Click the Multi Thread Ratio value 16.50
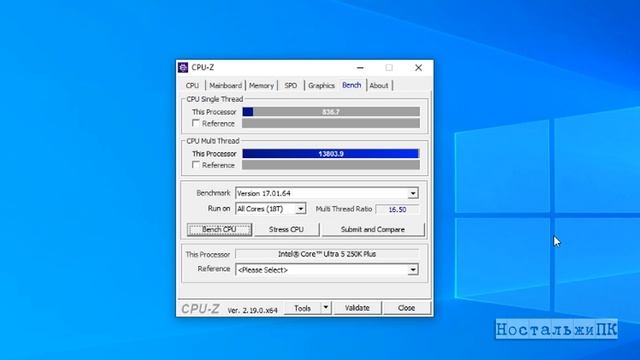This screenshot has height=360, width=640. [x=397, y=209]
